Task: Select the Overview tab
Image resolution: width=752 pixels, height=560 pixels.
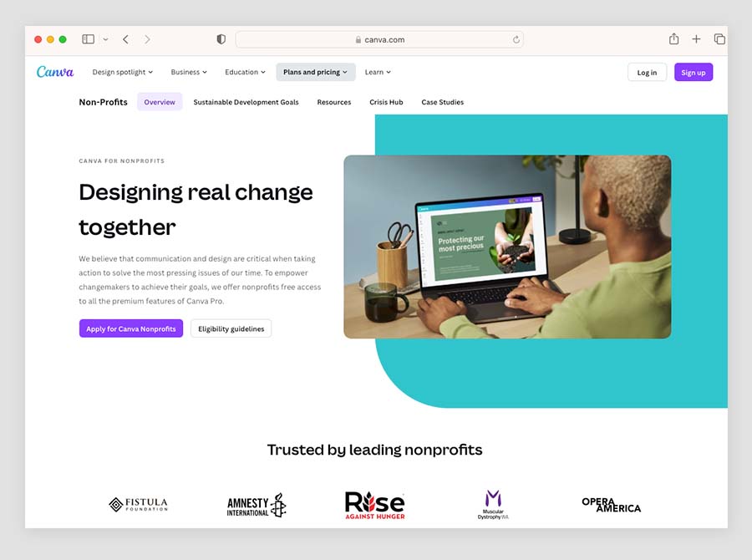Action: (160, 102)
